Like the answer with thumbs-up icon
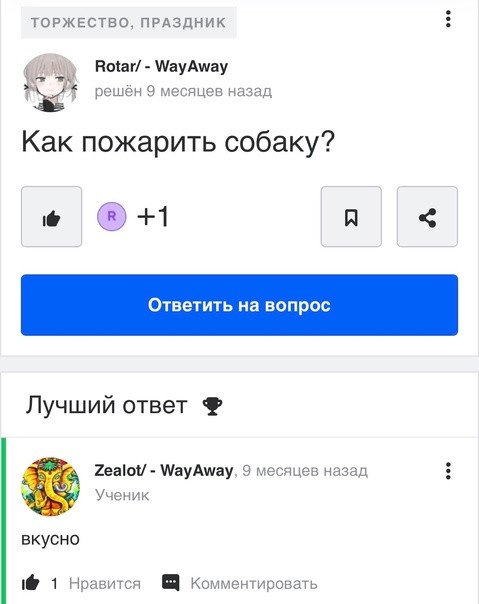The width and height of the screenshot is (479, 604). (30, 582)
